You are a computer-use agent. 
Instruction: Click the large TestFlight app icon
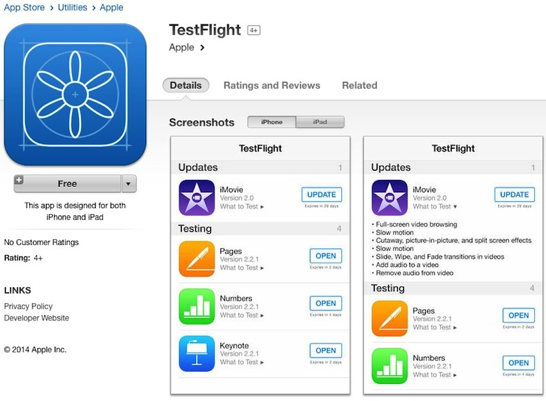pos(75,94)
